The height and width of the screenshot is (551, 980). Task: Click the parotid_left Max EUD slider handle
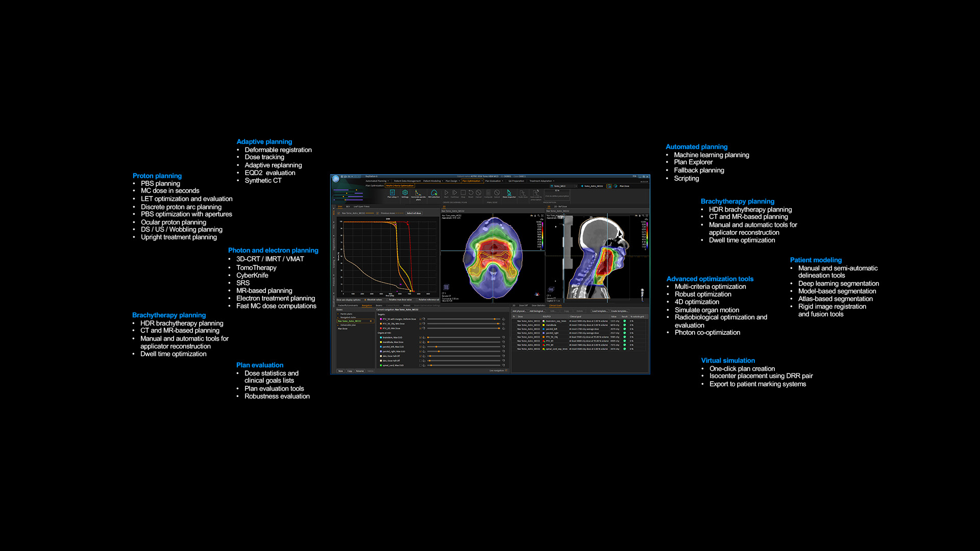point(436,347)
